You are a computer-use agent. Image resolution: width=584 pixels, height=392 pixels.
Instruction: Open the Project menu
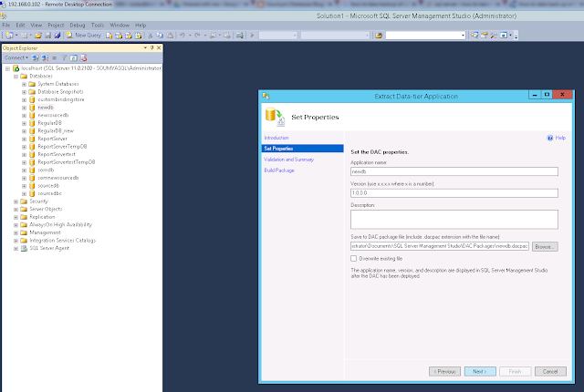click(x=56, y=25)
